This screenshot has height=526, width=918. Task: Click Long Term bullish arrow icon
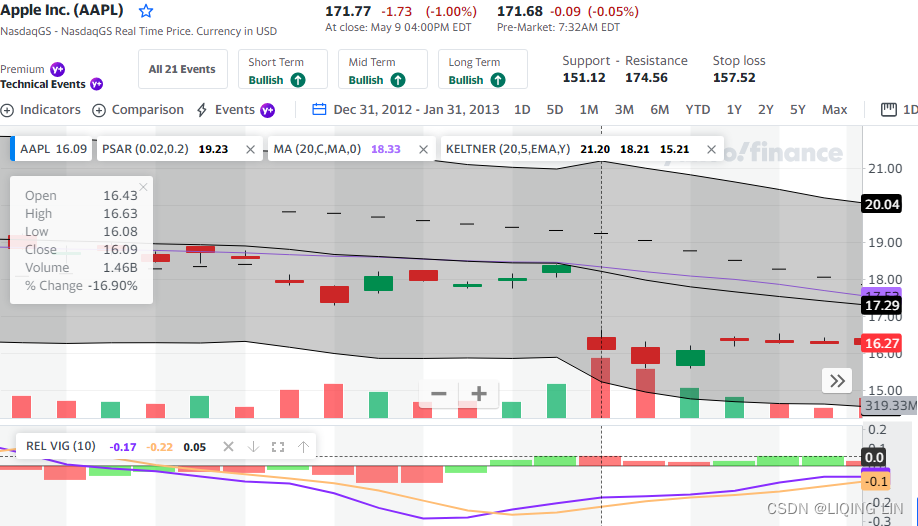pos(498,80)
